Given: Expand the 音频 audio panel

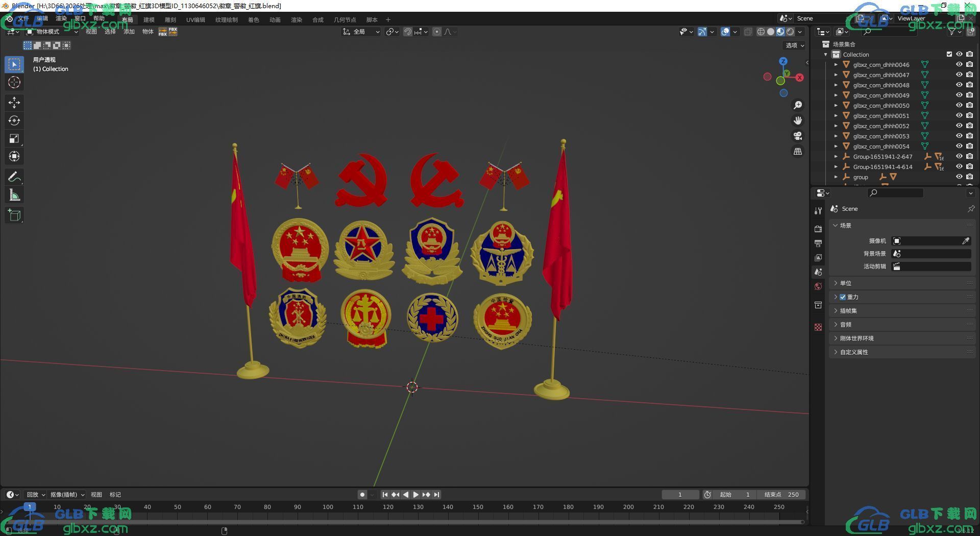Looking at the screenshot, I should pyautogui.click(x=902, y=325).
